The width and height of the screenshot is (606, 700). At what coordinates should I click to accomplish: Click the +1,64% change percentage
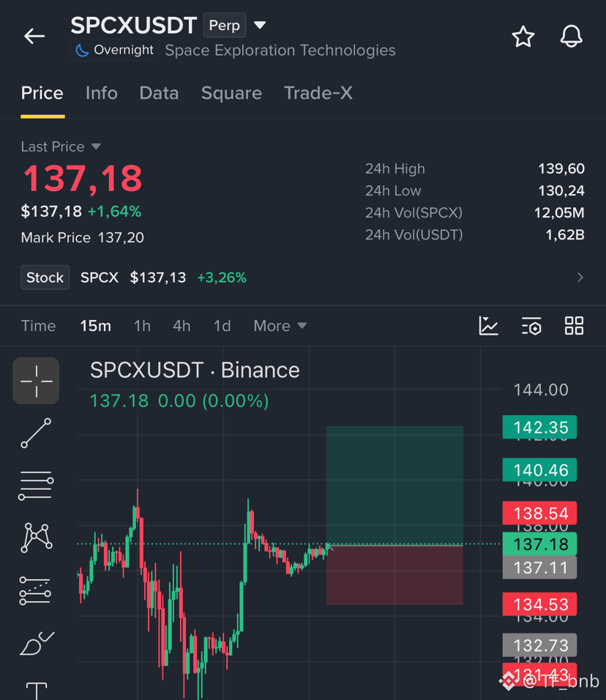(x=115, y=212)
